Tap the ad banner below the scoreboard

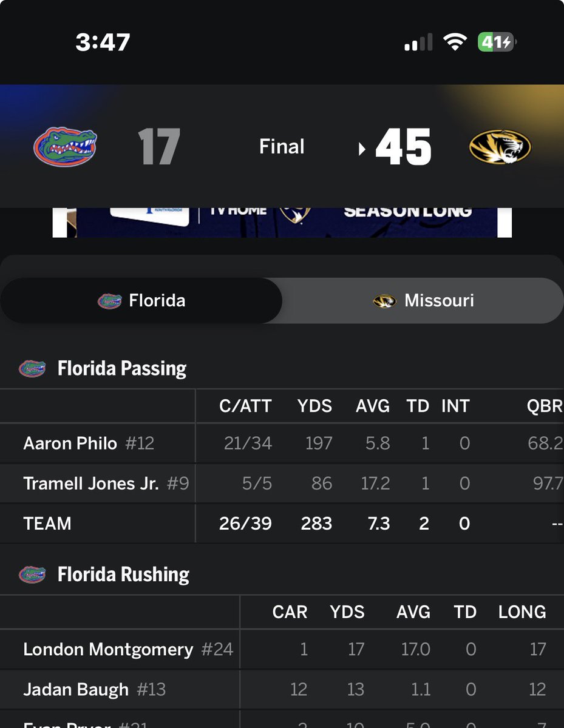[x=282, y=222]
